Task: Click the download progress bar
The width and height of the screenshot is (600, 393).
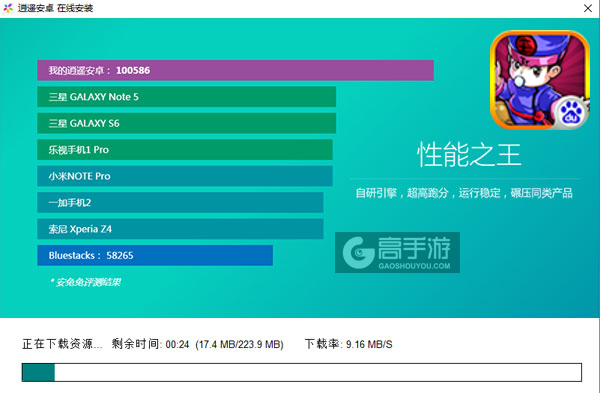Action: pyautogui.click(x=302, y=372)
